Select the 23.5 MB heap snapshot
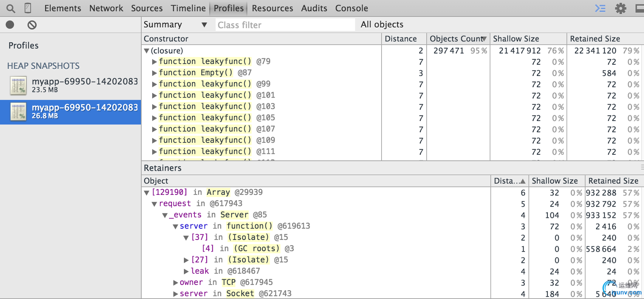This screenshot has height=299, width=644. tap(70, 85)
